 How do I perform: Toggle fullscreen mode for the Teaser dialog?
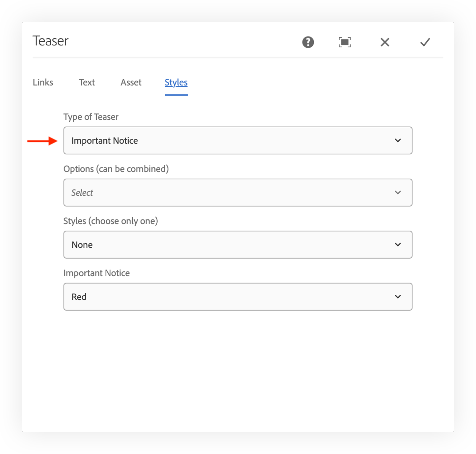click(x=344, y=42)
